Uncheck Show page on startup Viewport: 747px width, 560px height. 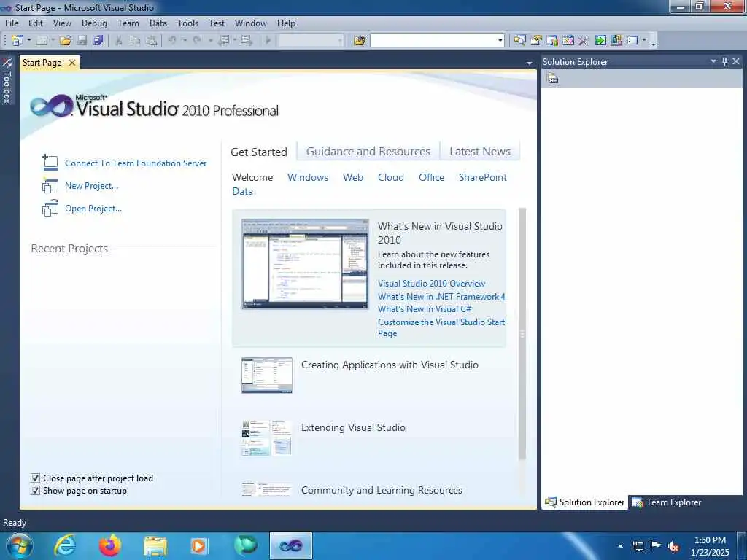coord(35,491)
